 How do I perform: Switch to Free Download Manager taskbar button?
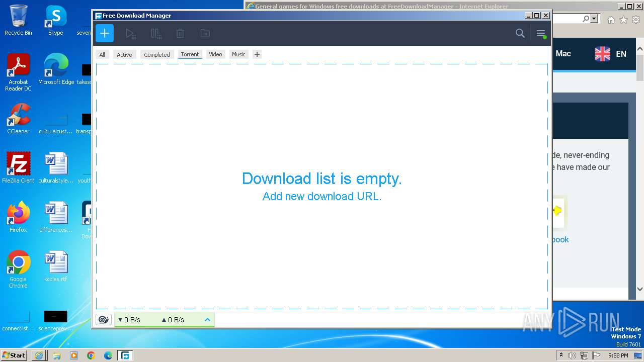(x=125, y=355)
